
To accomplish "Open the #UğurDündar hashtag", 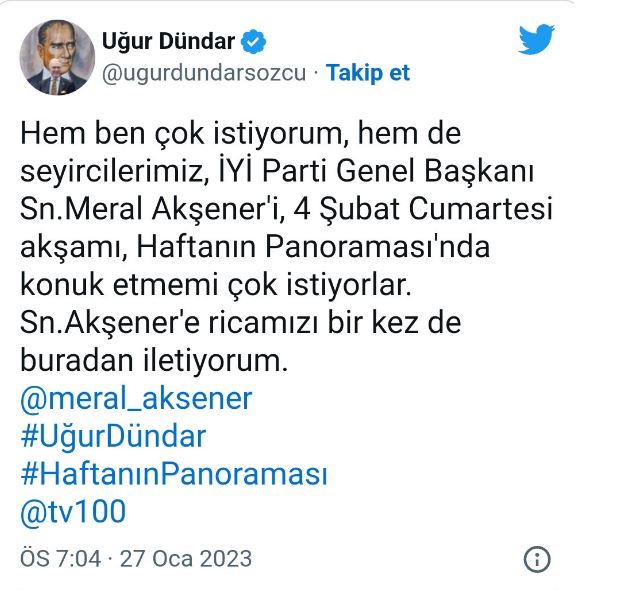I will [x=113, y=436].
